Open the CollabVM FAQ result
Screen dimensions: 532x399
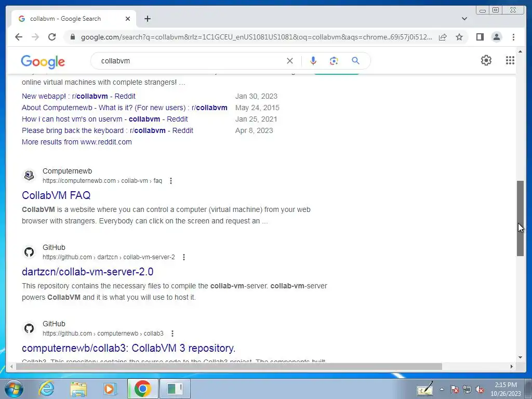[x=56, y=195]
